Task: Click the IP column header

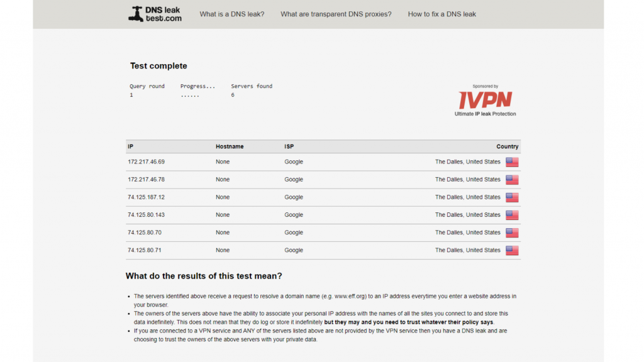Action: [130, 146]
